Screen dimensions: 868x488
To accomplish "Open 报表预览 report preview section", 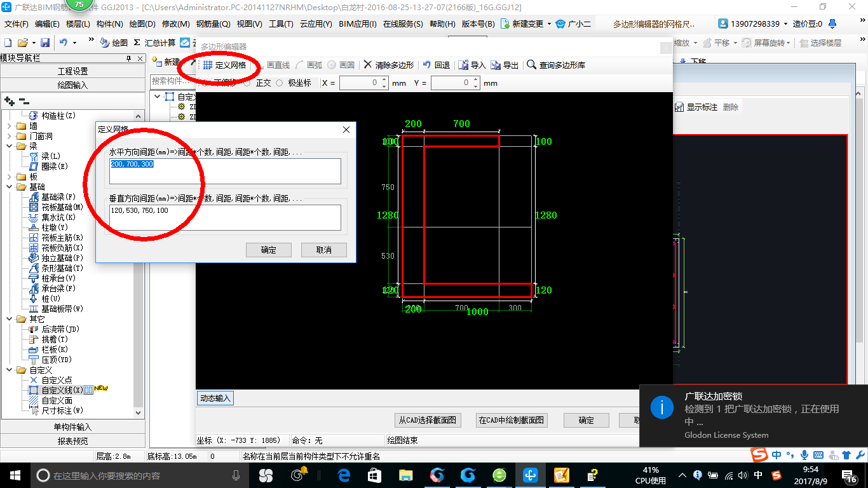I will coord(73,441).
